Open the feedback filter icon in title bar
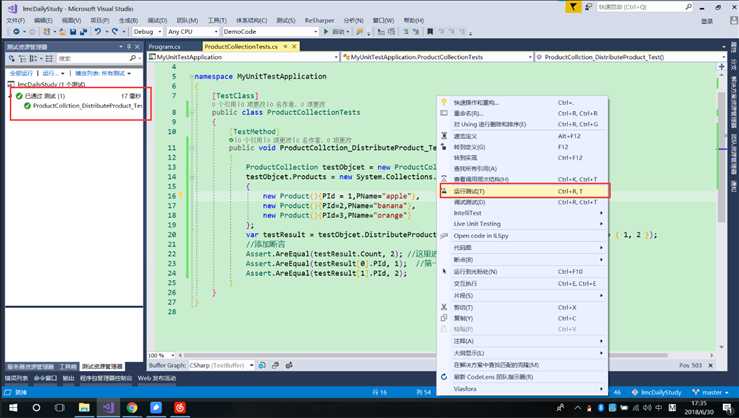Image resolution: width=739 pixels, height=418 pixels. coord(573,7)
